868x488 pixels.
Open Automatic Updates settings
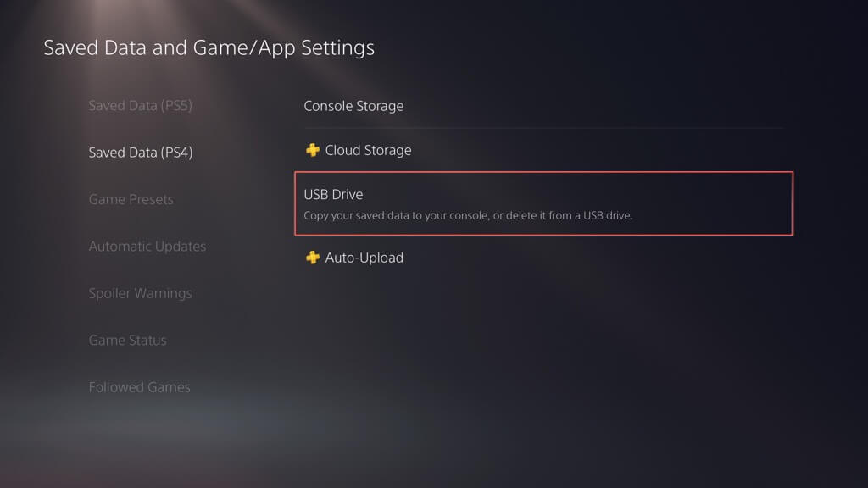pyautogui.click(x=147, y=247)
